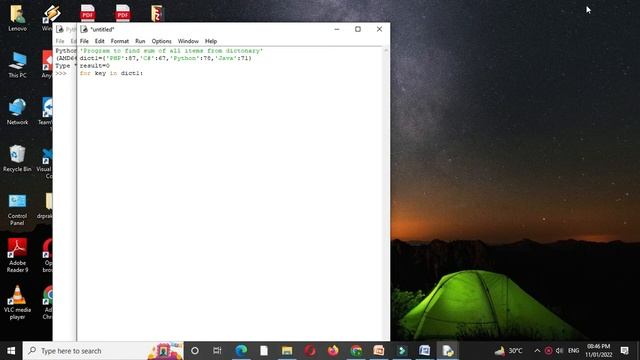Open the Help menu
Viewport: 640px width, 360px height.
coord(211,41)
